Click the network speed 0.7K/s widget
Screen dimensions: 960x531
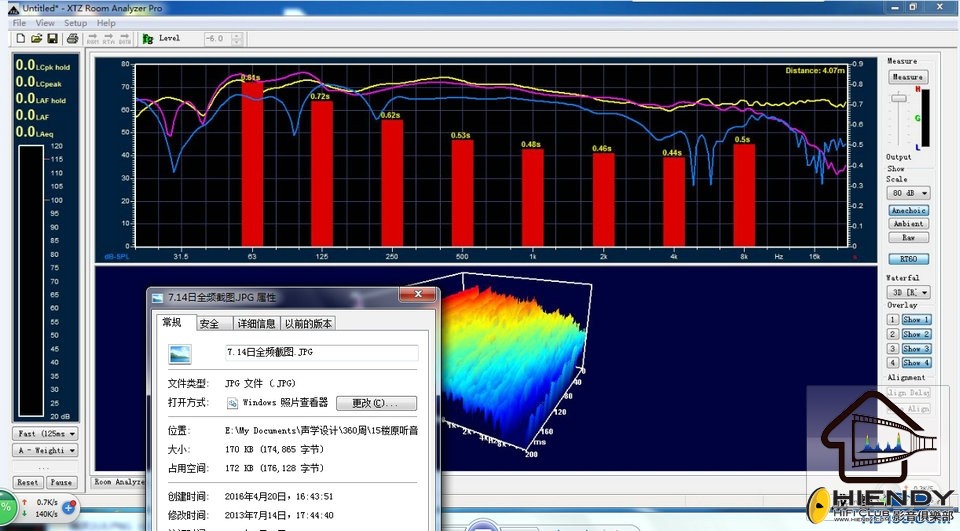click(x=40, y=508)
